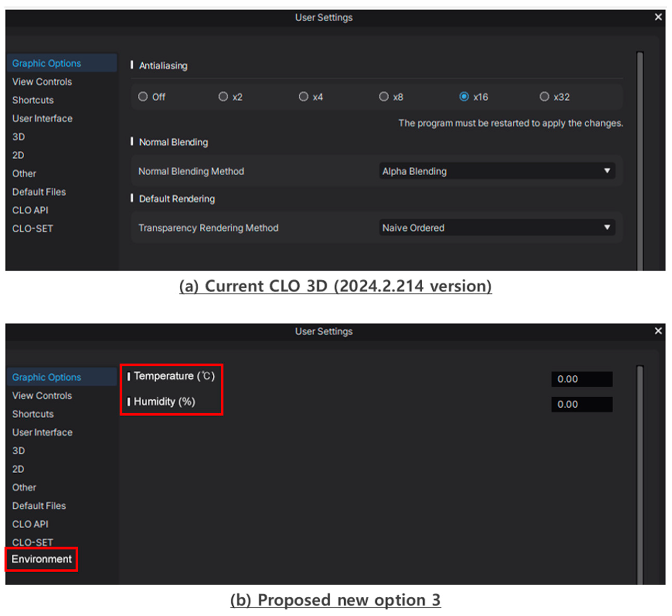This screenshot has height=616, width=672.
Task: Select the x2 antialiasing option
Action: (x=223, y=97)
